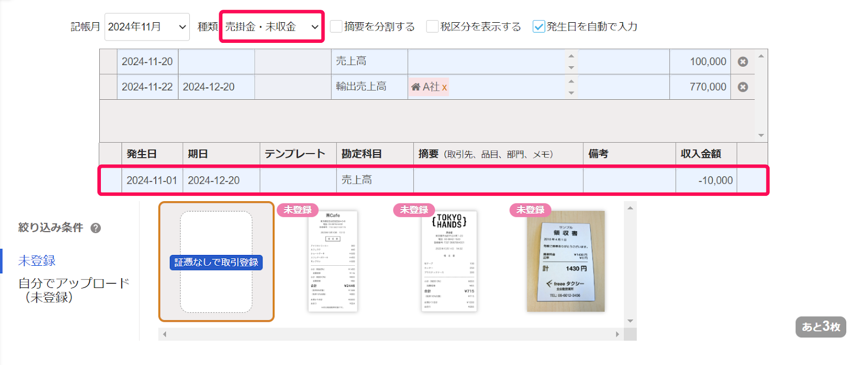Screen dimensions: 868x365
Task: Click the 備考 field in input row
Action: 629,181
